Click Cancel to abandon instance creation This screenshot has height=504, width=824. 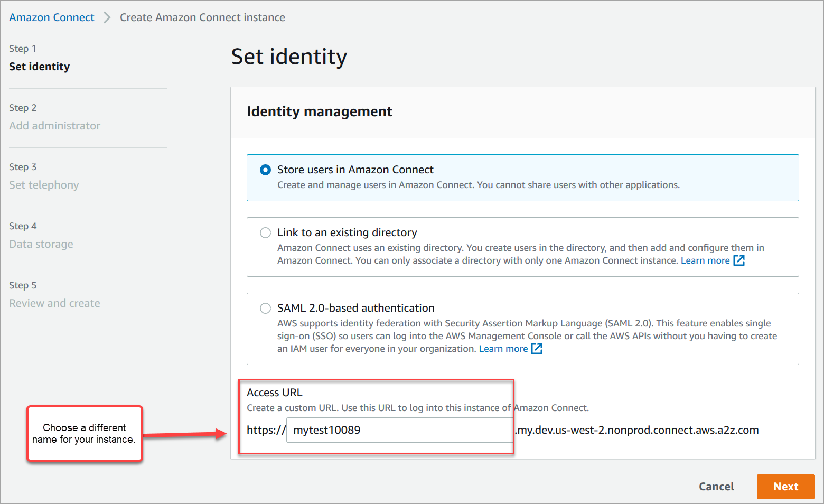716,486
